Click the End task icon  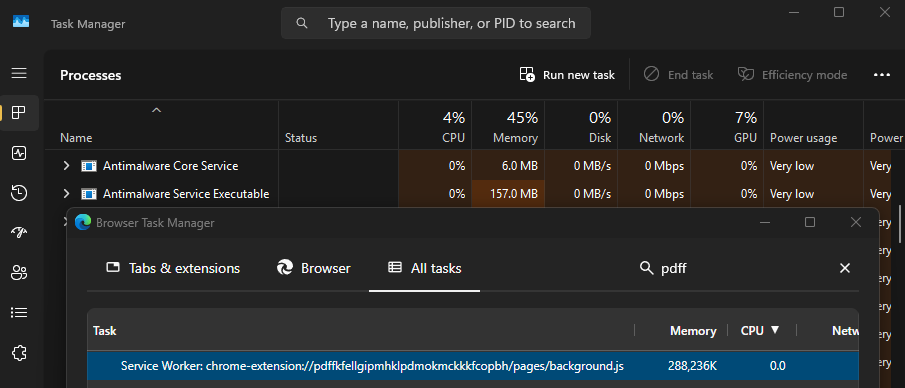click(x=651, y=74)
